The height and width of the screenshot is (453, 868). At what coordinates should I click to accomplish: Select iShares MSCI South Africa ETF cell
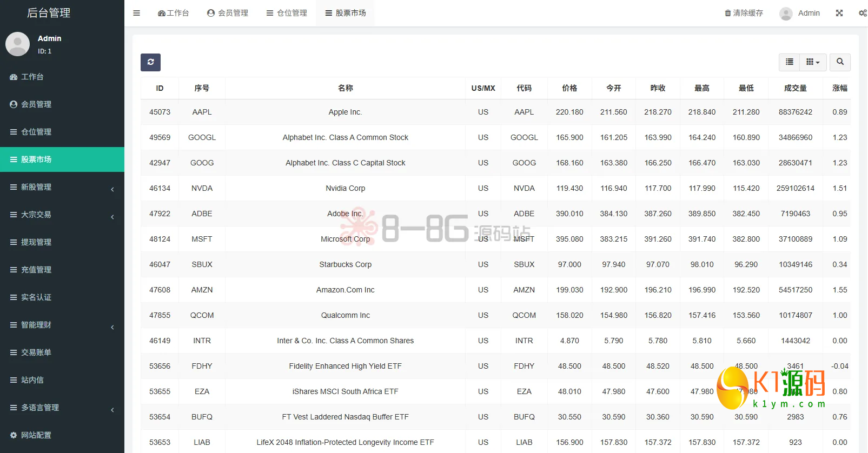click(345, 391)
